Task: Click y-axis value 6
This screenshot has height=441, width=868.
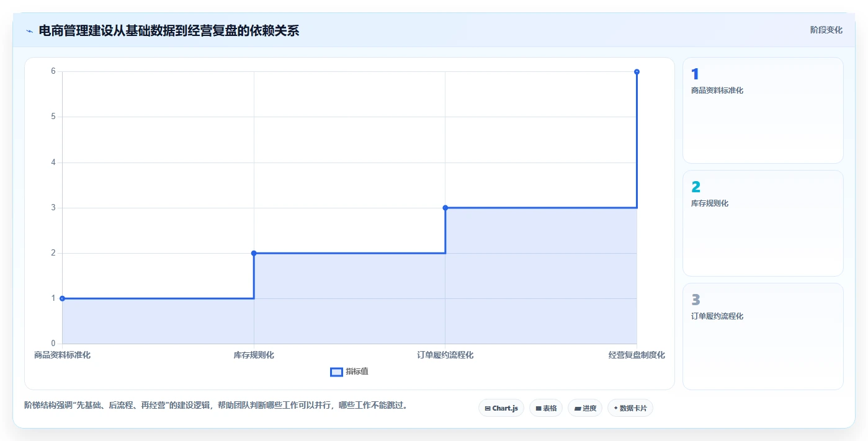Action: point(53,71)
